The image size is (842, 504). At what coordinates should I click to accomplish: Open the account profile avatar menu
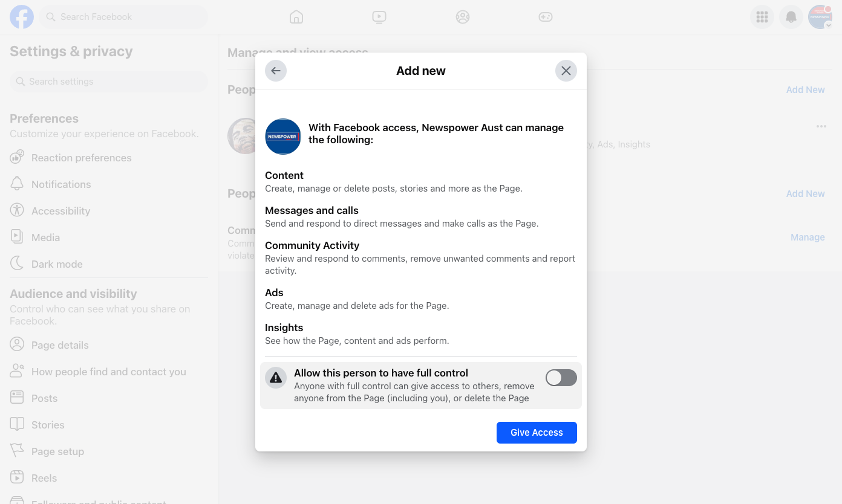pyautogui.click(x=820, y=17)
